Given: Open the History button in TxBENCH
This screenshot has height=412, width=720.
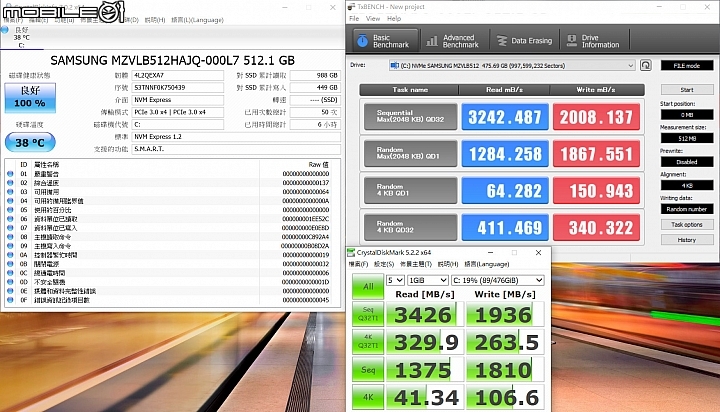Looking at the screenshot, I should (x=687, y=240).
